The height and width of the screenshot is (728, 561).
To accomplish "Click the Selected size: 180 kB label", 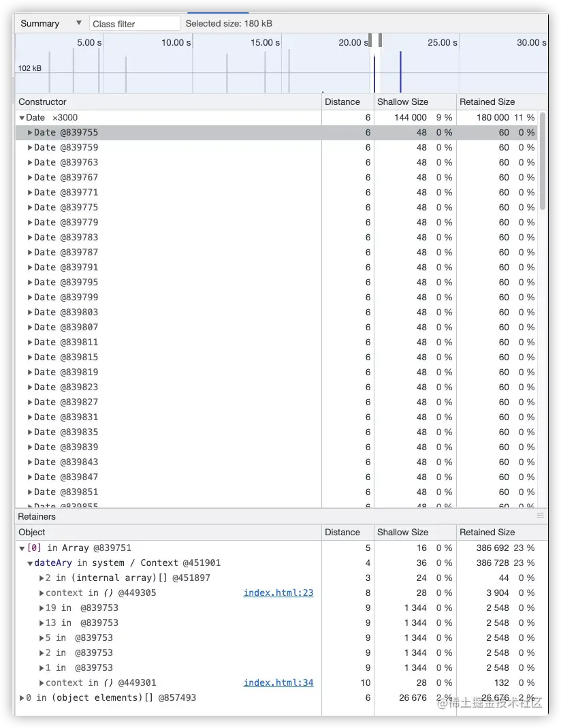I will pos(229,24).
